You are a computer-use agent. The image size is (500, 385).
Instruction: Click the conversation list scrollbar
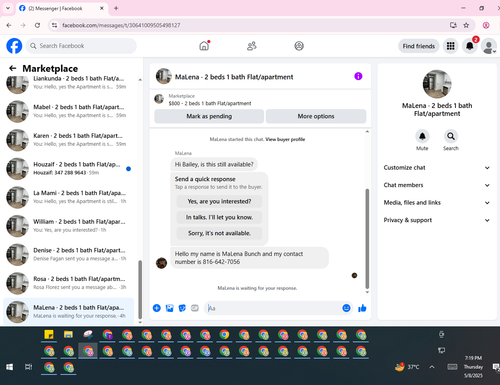140,289
